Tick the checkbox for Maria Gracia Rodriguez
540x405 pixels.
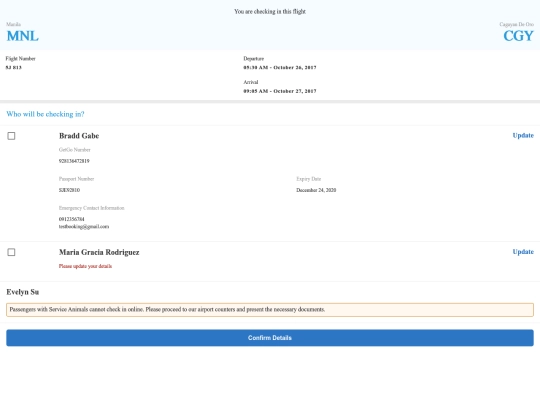11,252
